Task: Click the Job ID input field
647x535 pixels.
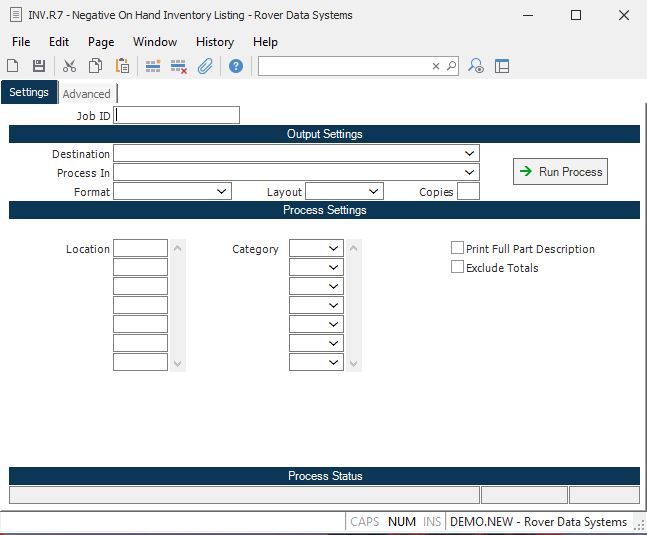Action: (177, 116)
